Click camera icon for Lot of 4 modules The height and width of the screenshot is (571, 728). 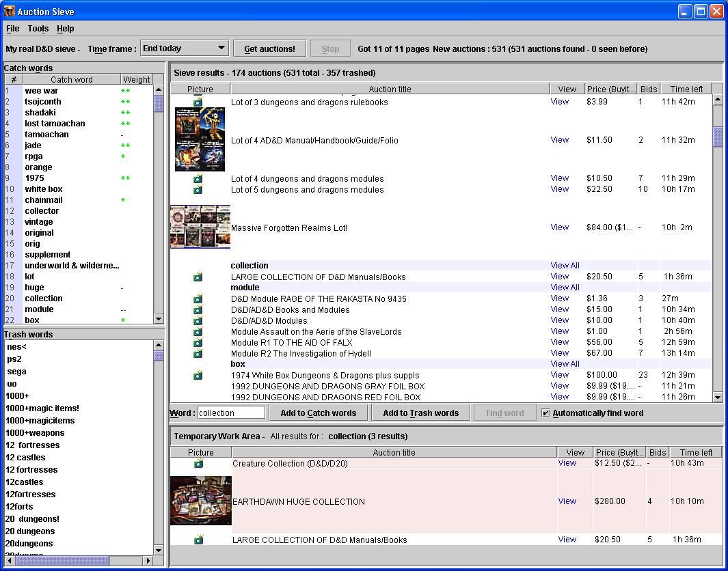pyautogui.click(x=198, y=178)
